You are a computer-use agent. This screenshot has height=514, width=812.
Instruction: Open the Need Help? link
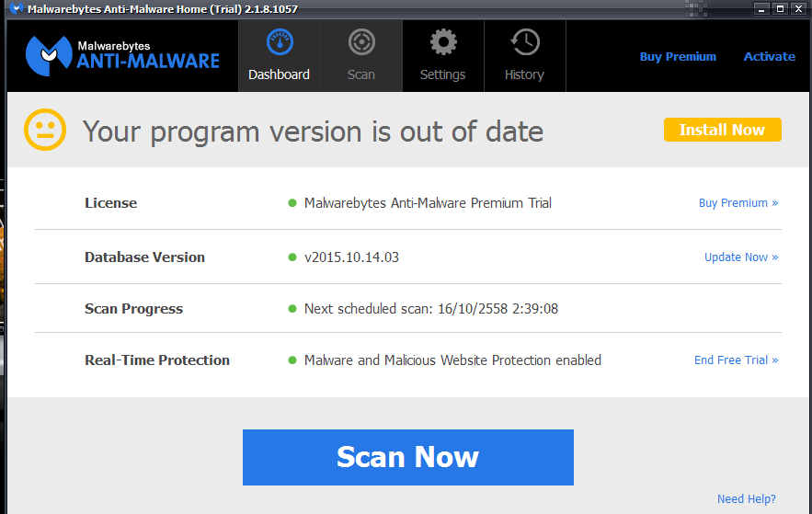tap(746, 499)
